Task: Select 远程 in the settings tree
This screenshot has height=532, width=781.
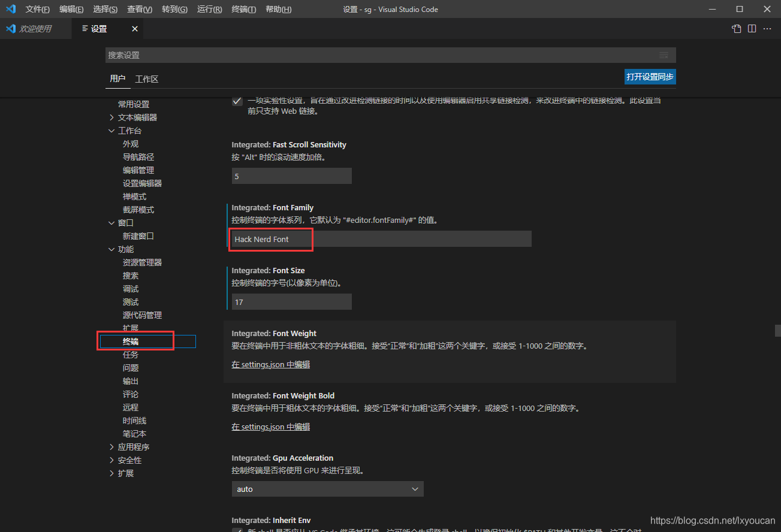Action: [131, 407]
